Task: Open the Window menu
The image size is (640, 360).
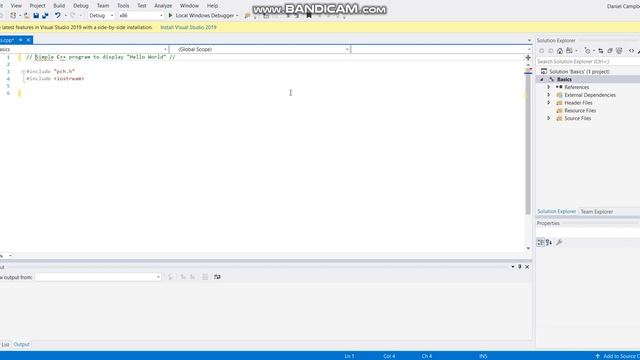Action: [189, 6]
